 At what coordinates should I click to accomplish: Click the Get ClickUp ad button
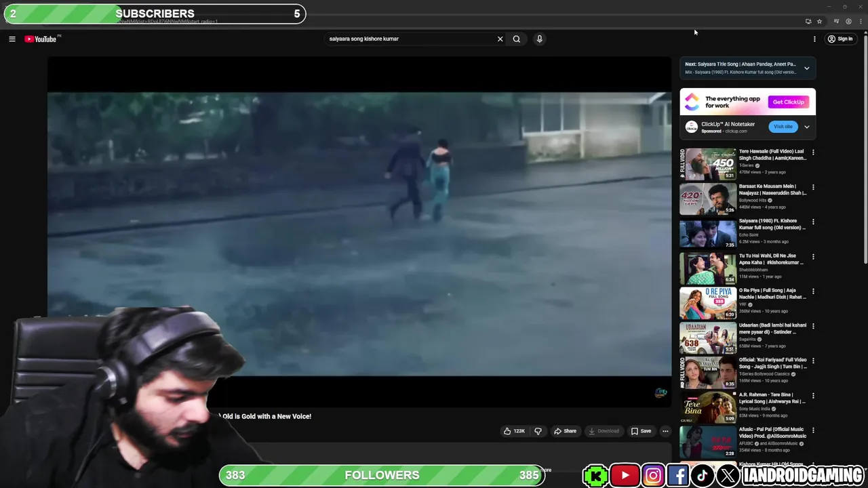pos(789,102)
